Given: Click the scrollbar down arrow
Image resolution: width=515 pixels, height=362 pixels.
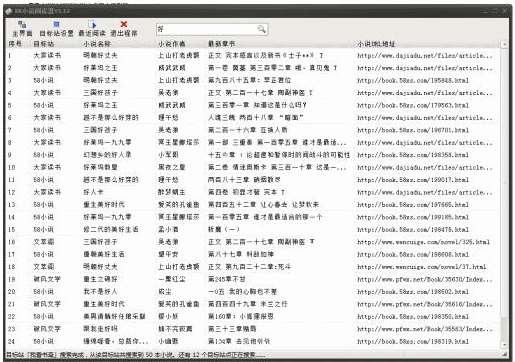Looking at the screenshot, I should 504,345.
